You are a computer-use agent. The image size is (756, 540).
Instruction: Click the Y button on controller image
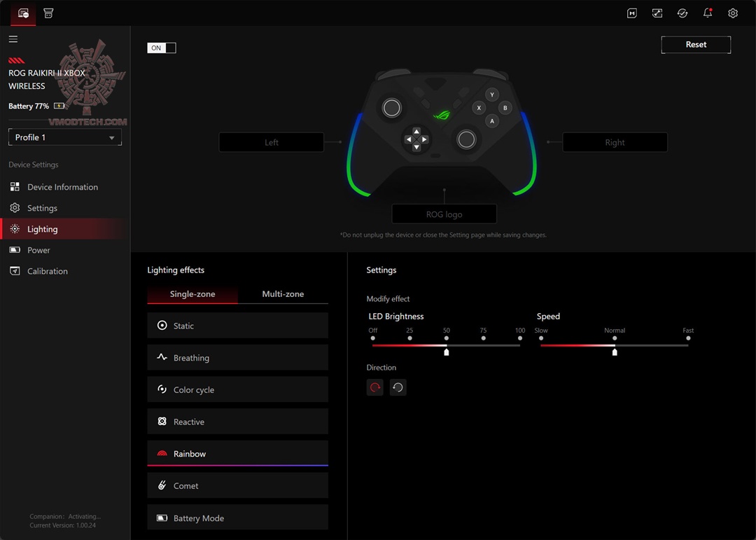(492, 95)
